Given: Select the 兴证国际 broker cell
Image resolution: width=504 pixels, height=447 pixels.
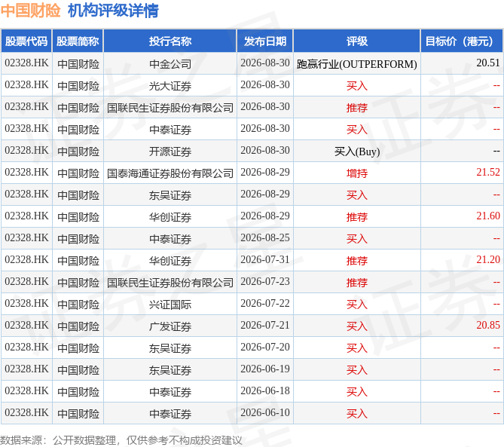Looking at the screenshot, I should coord(170,305).
